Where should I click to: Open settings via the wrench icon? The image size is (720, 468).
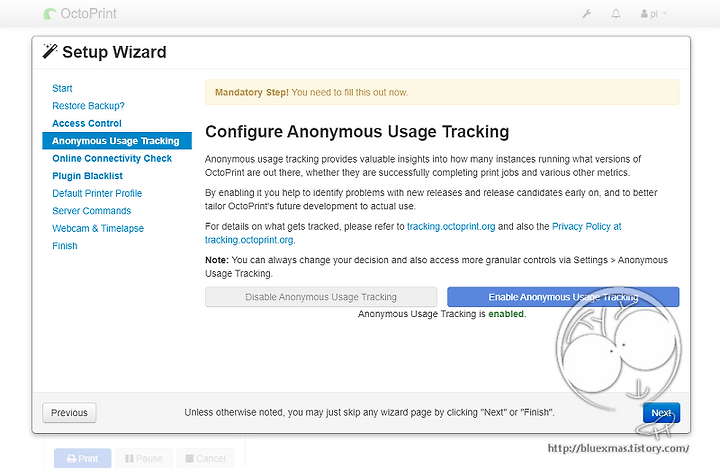point(586,14)
